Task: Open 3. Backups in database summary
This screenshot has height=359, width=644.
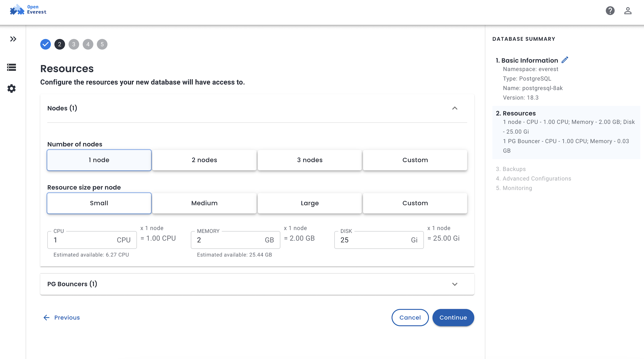Action: 511,169
